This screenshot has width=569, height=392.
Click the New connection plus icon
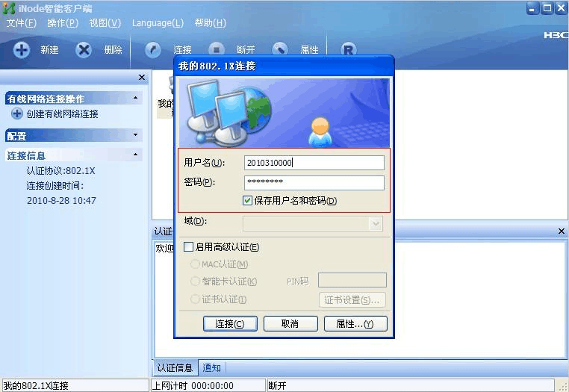coord(22,49)
